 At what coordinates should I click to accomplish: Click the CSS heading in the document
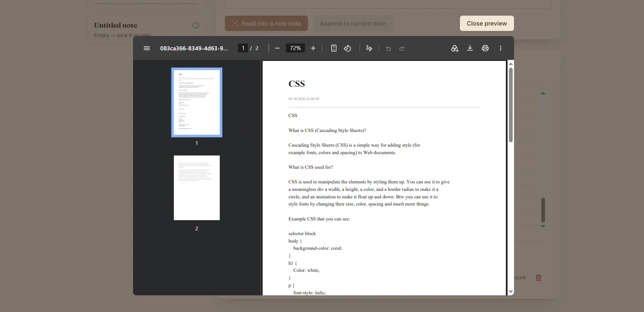coord(297,84)
